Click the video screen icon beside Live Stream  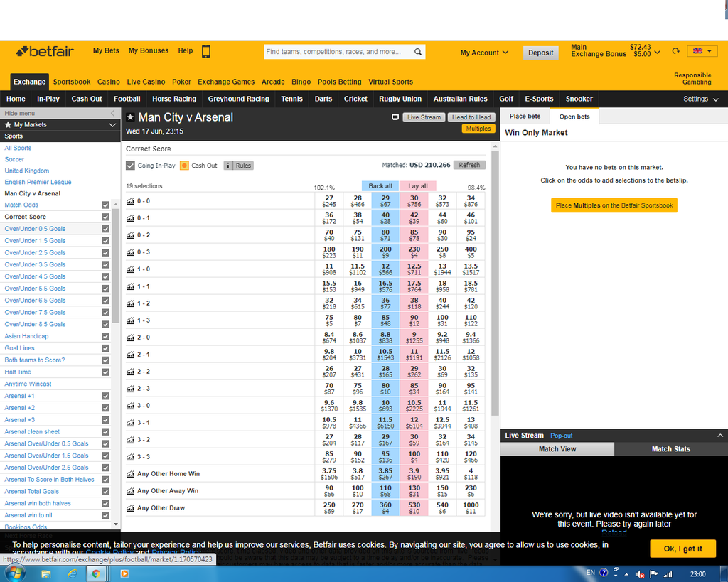tap(395, 117)
